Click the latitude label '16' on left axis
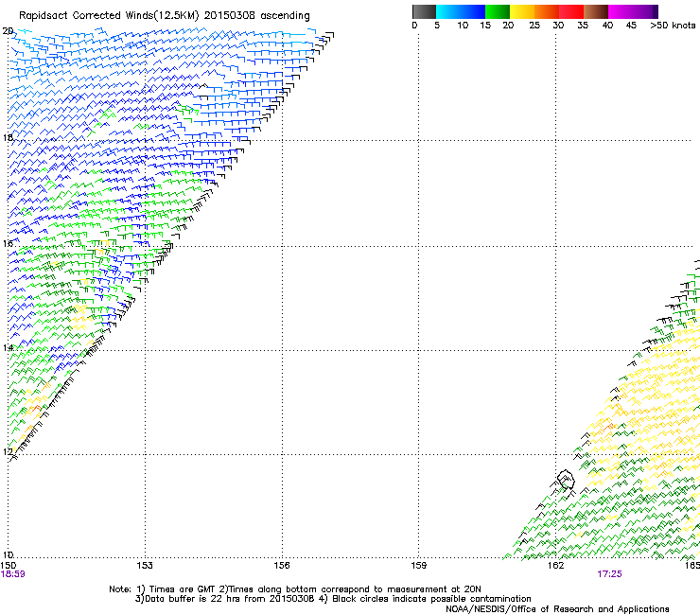Screen dimensions: 700x615 (x=8, y=243)
